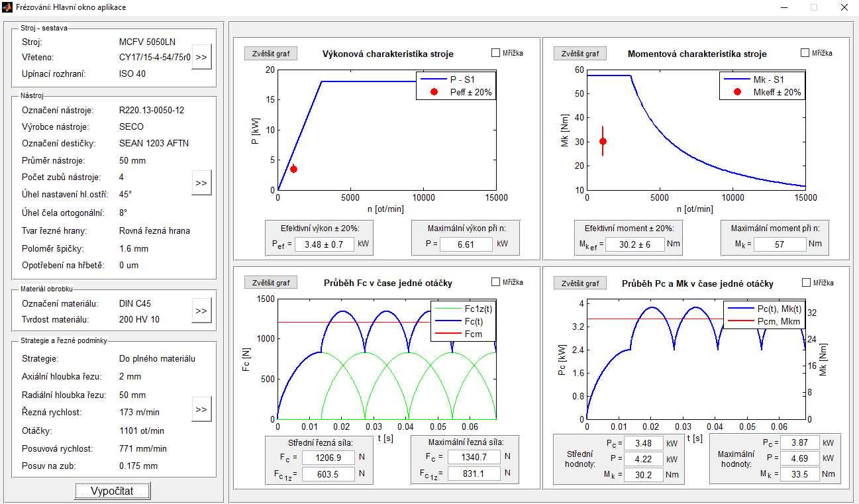Select Posuvová rychlost value 771 mm/min
The image size is (859, 504).
click(143, 448)
